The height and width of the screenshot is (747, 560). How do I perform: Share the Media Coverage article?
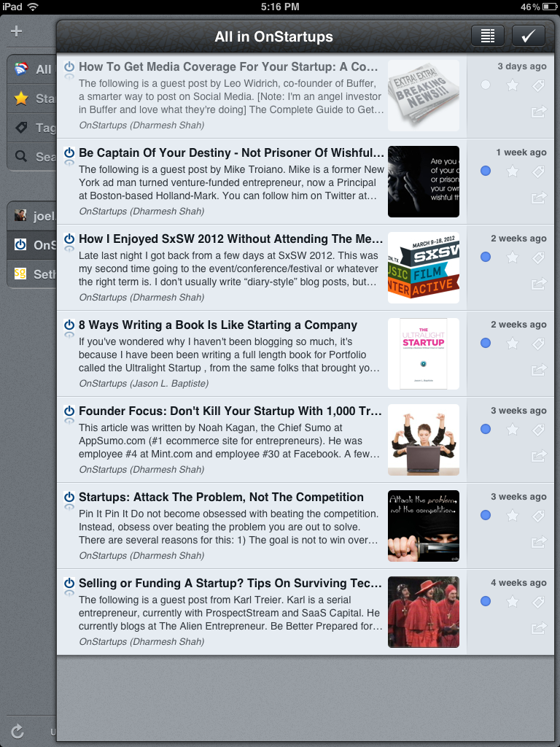coord(539,112)
